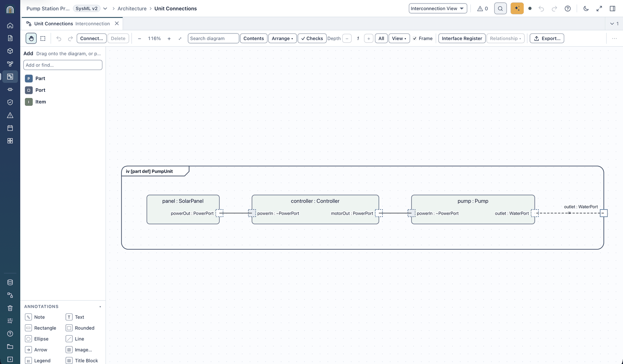The width and height of the screenshot is (623, 364).
Task: Focus the Add or find field
Action: click(63, 65)
